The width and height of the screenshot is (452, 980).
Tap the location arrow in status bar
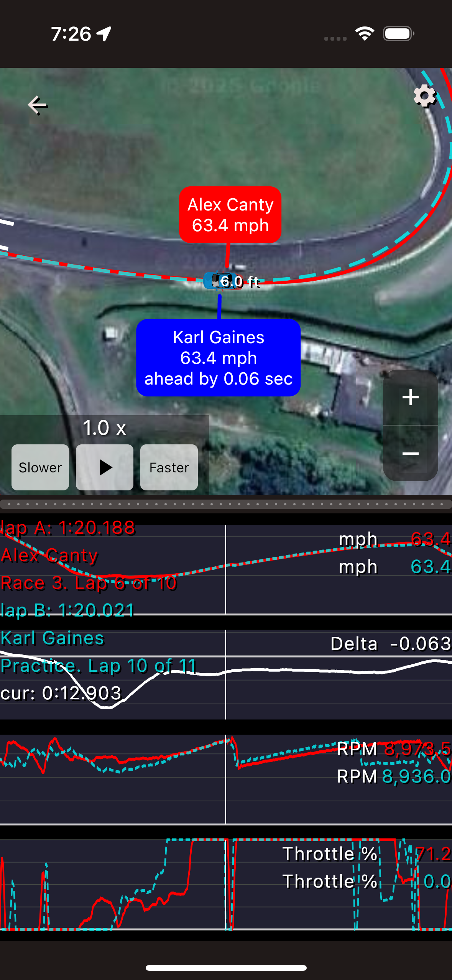tap(104, 34)
